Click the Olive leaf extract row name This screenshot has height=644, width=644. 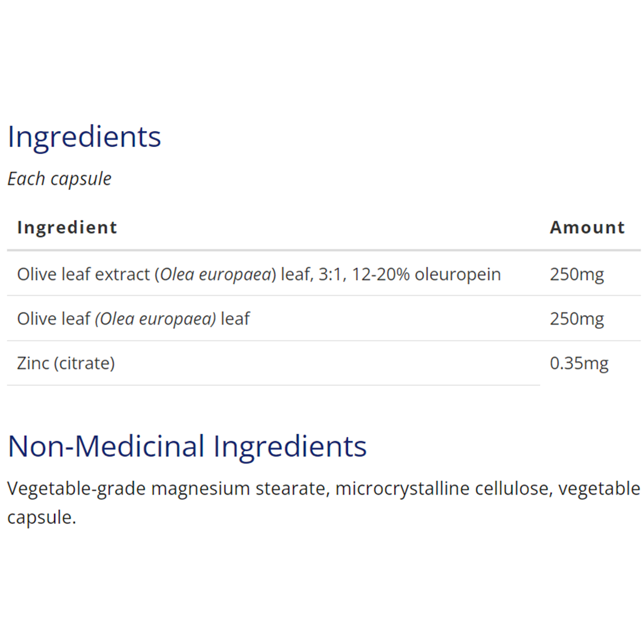83,274
